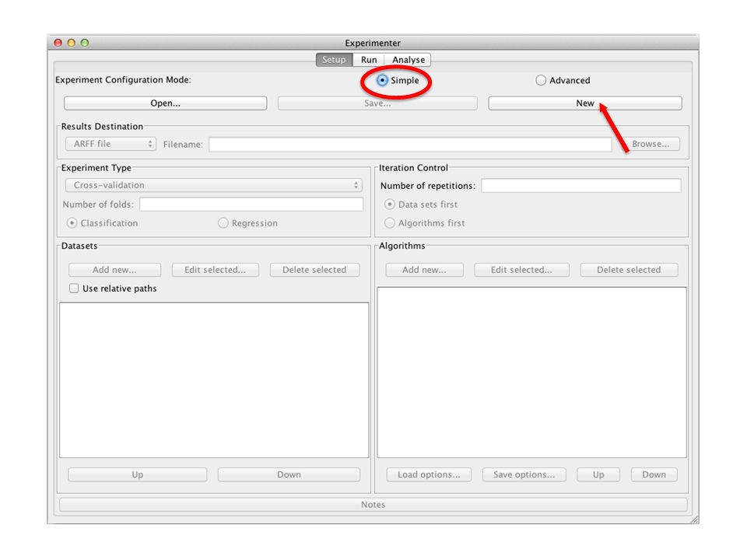Image resolution: width=747 pixels, height=560 pixels.
Task: Click Down button under Algorithms list
Action: tap(654, 474)
